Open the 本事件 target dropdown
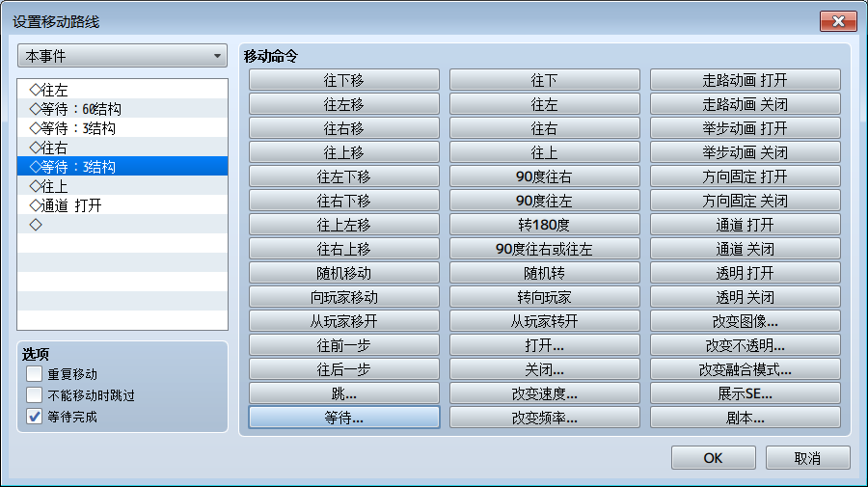868x487 pixels. 122,56
